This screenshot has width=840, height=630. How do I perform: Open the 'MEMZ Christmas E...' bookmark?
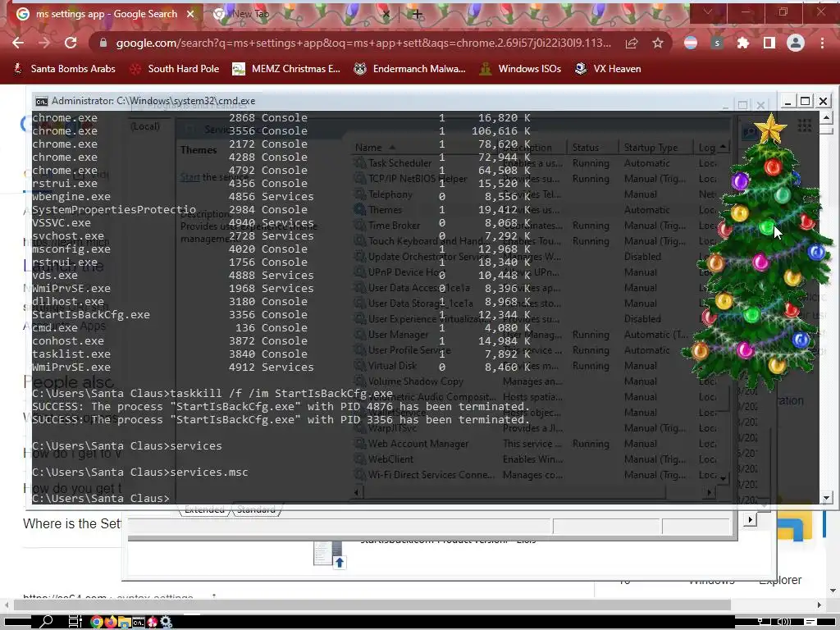point(286,69)
